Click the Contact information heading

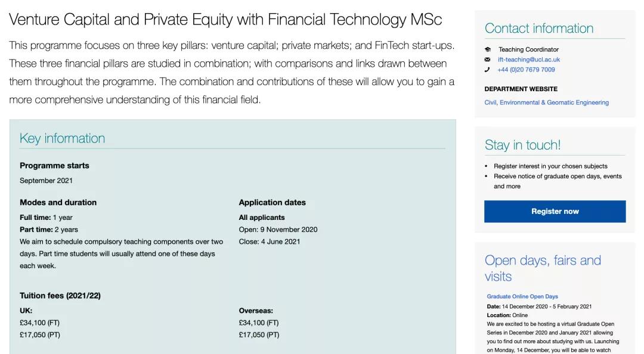point(539,28)
